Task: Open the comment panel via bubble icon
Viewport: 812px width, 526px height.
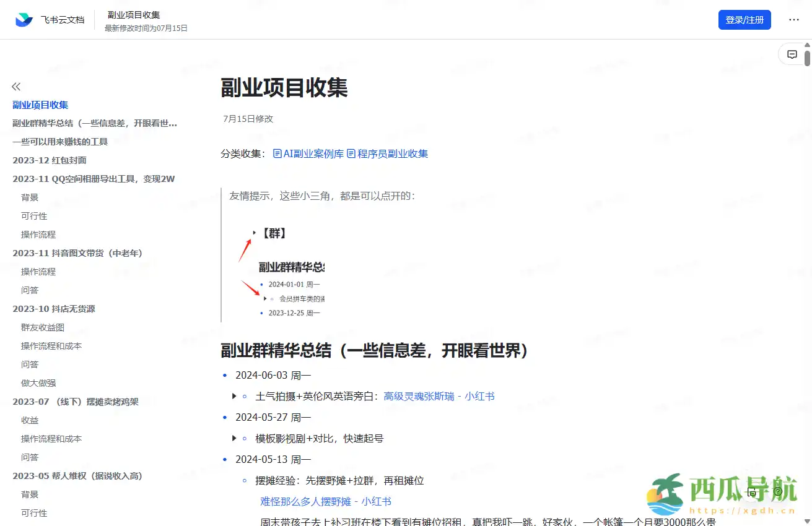Action: (792, 54)
